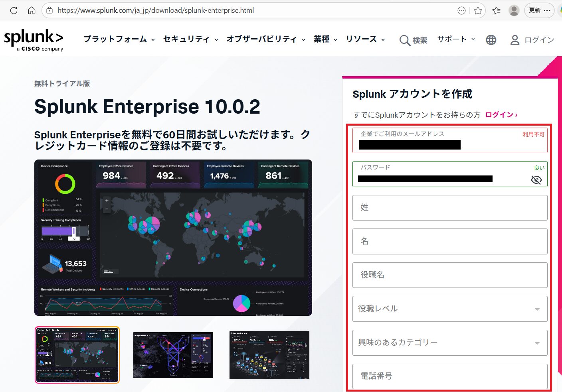The height and width of the screenshot is (392, 562).
Task: Expand the 役職レベル dropdown
Action: [450, 309]
